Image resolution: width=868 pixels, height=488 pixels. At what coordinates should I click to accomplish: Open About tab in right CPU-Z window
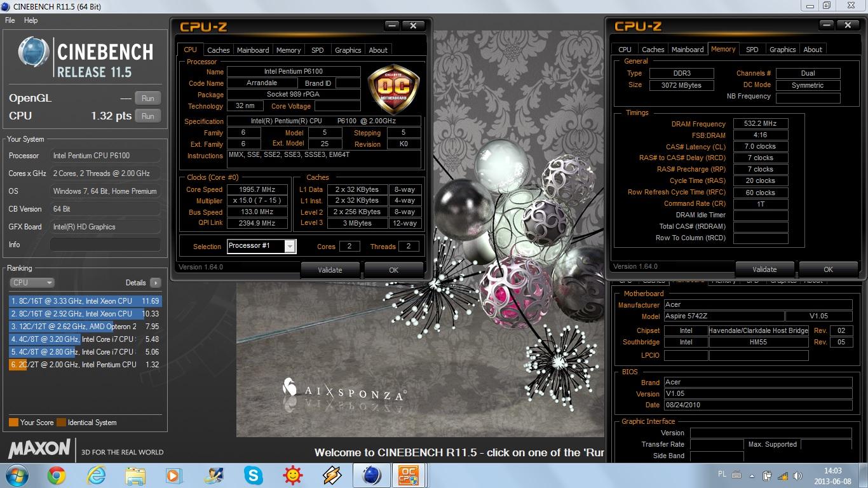click(x=813, y=50)
